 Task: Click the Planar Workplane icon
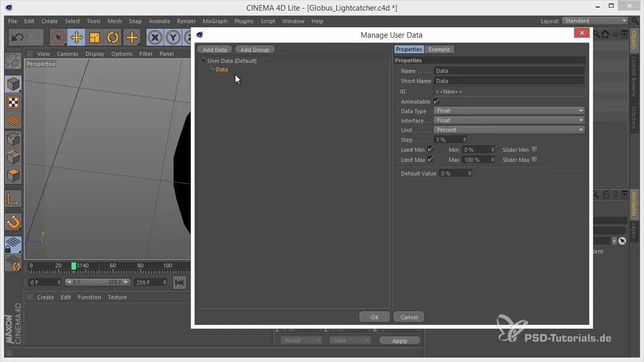pos(13,263)
